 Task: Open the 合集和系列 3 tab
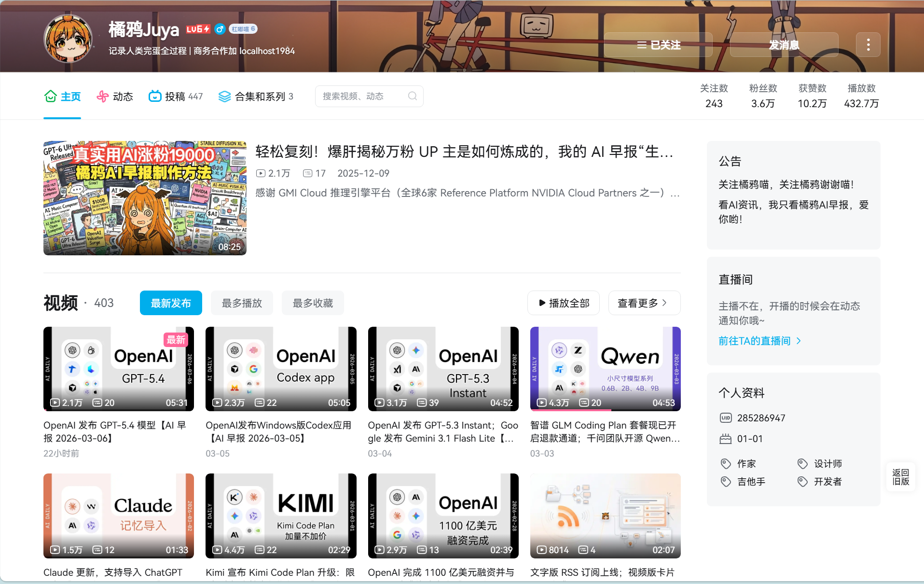pyautogui.click(x=256, y=97)
